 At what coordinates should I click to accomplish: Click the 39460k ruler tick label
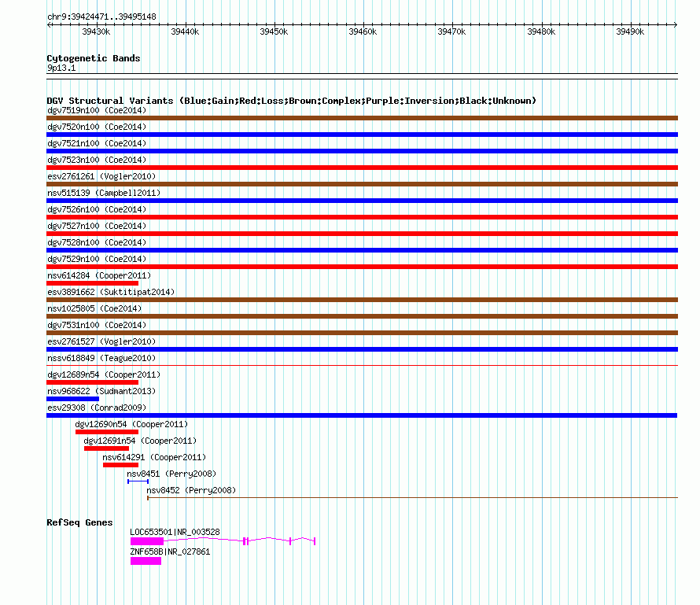click(x=363, y=31)
